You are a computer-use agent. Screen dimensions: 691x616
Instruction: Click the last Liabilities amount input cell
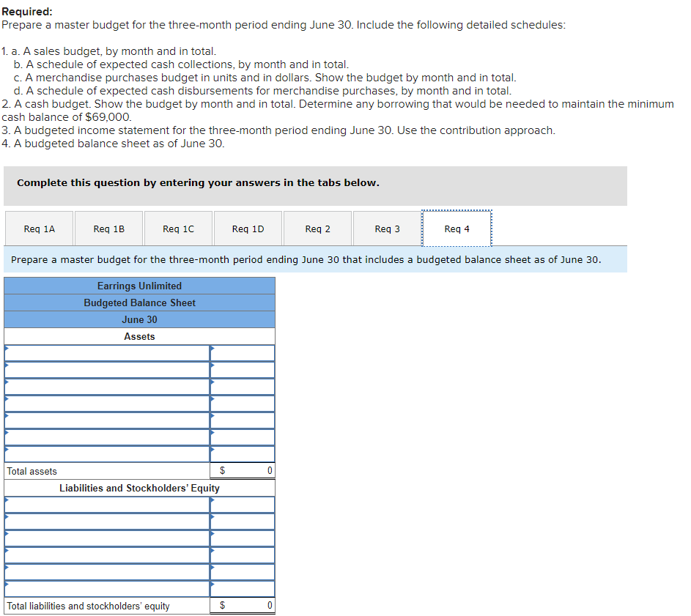tap(242, 589)
